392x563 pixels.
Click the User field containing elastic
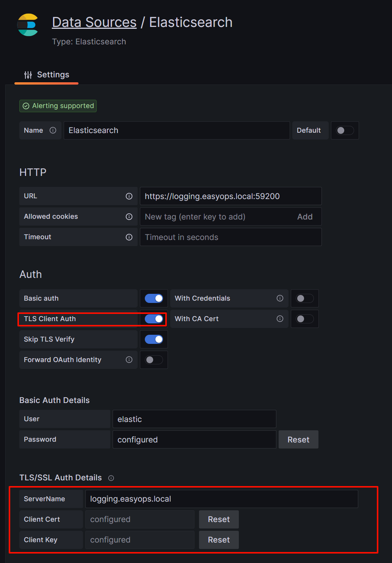click(x=194, y=419)
